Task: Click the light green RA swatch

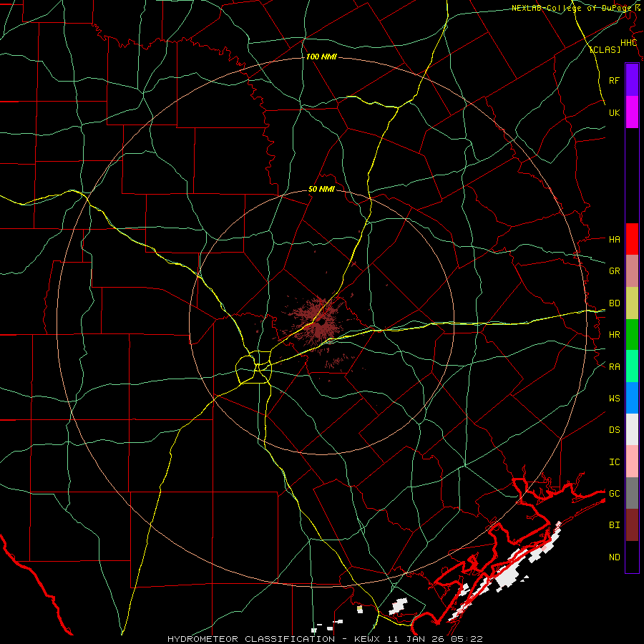Action: click(632, 366)
